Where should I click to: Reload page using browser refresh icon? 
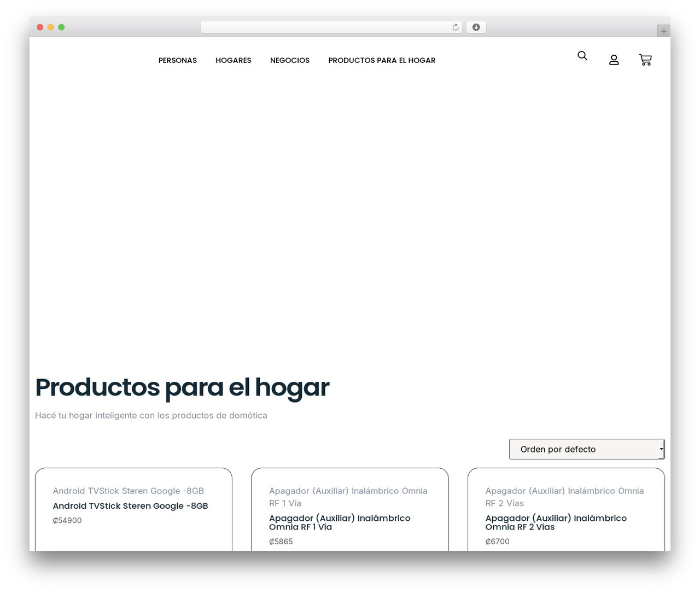click(456, 27)
